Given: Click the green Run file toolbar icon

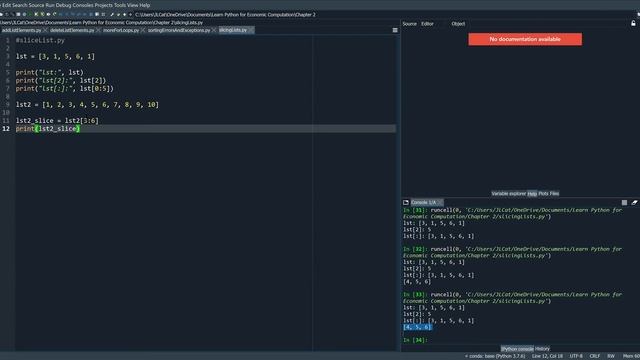Looking at the screenshot, I should tap(30, 14).
